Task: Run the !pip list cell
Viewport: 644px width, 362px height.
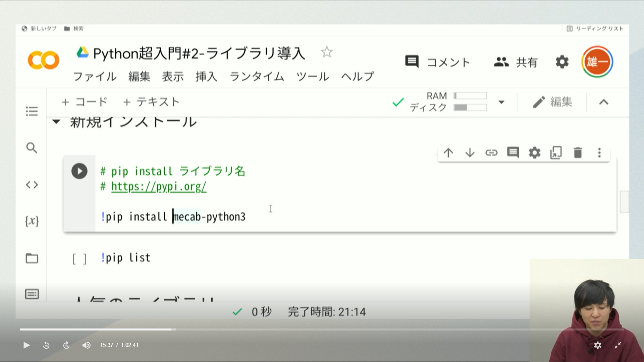Action: tap(79, 259)
